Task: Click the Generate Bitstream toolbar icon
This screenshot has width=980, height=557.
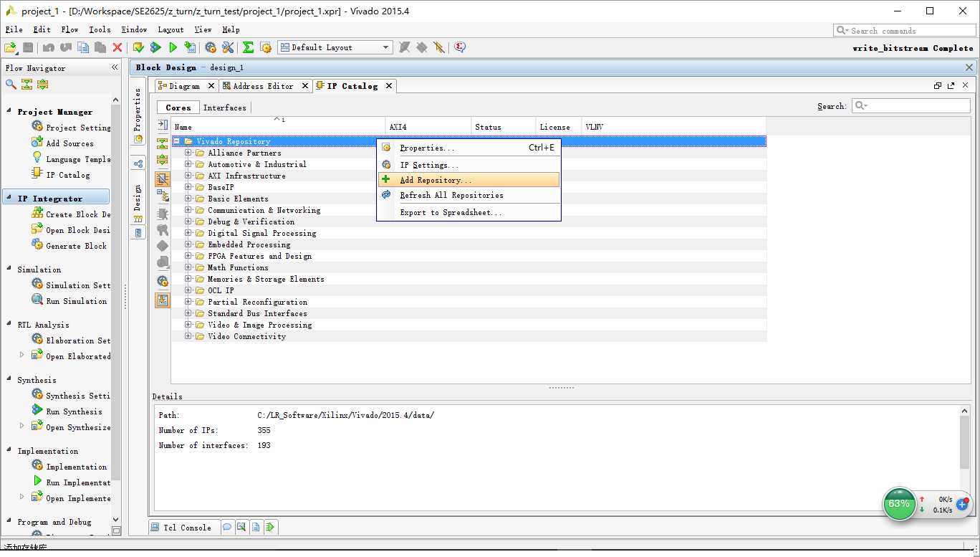Action: click(x=190, y=47)
